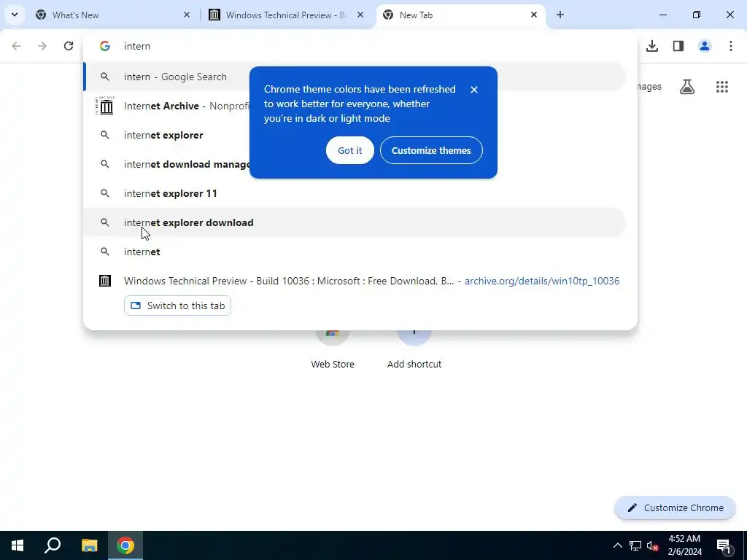Reload the current page
Image resolution: width=747 pixels, height=560 pixels.
click(69, 46)
